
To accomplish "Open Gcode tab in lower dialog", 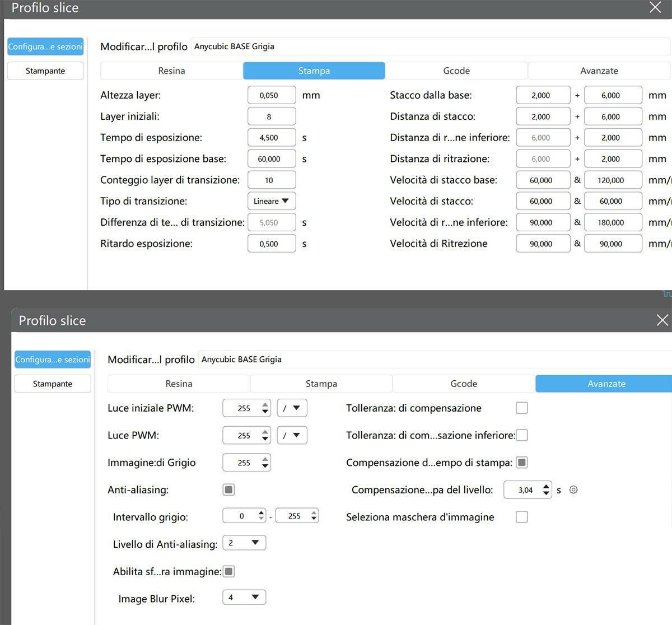I will (464, 384).
